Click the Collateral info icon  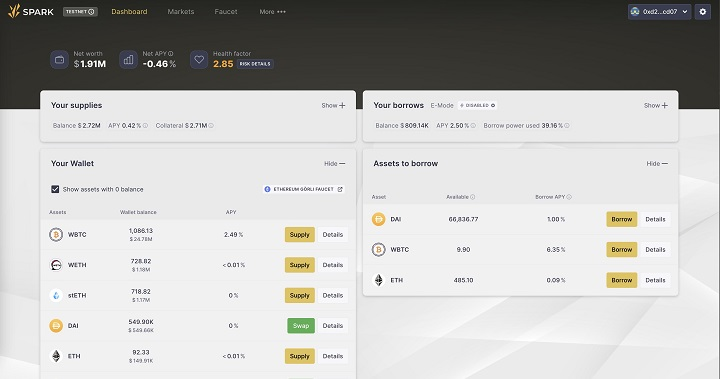(x=211, y=125)
